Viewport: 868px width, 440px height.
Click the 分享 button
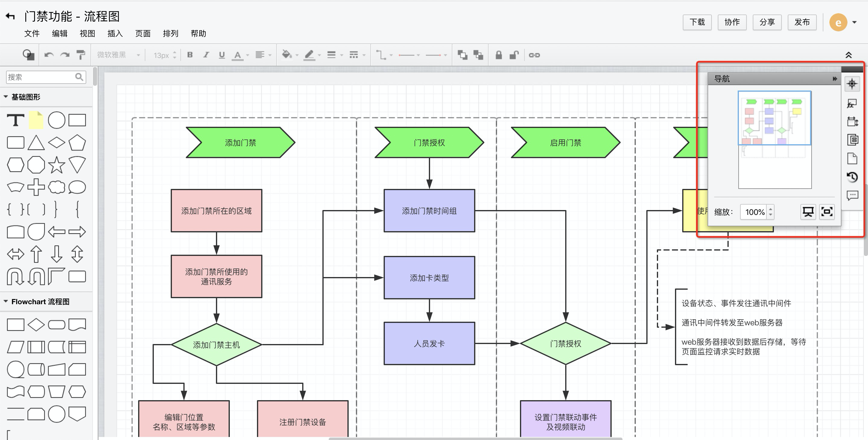click(x=767, y=22)
